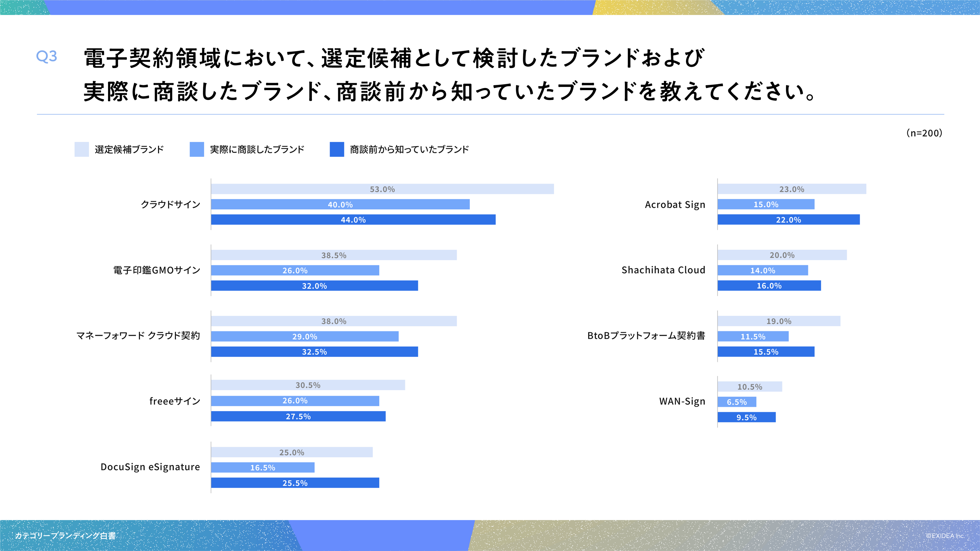Click the クラウドサイン 44.0% dark bar

[x=353, y=220]
